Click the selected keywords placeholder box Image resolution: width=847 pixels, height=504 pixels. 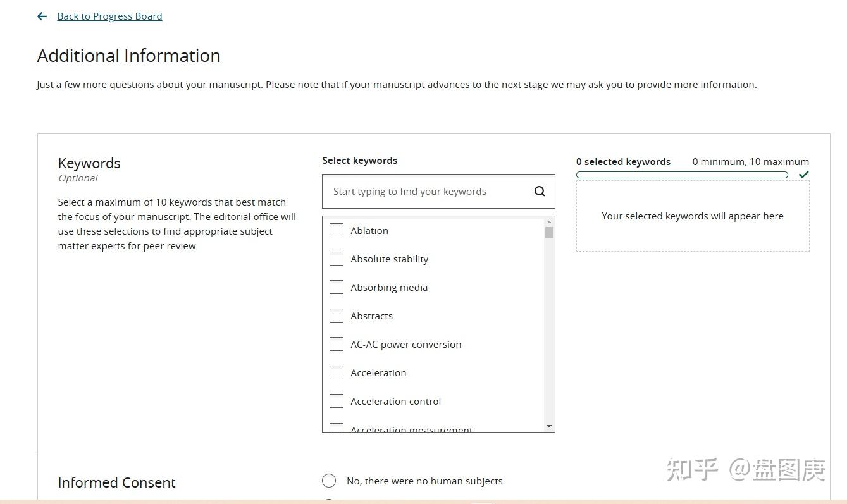[692, 216]
